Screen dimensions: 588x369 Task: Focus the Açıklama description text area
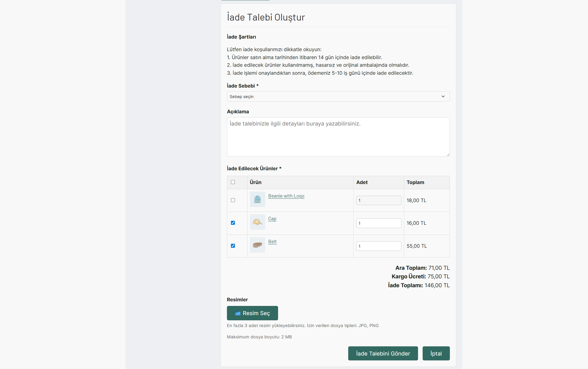pos(338,137)
